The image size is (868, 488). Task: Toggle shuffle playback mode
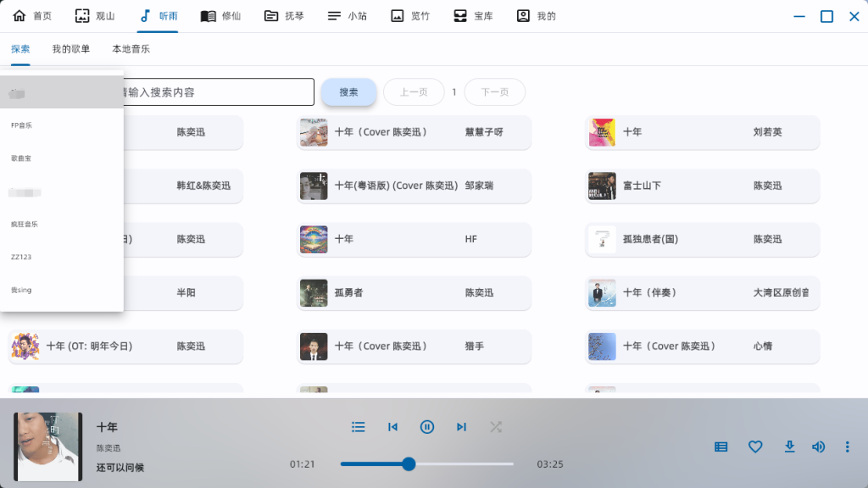tap(495, 427)
